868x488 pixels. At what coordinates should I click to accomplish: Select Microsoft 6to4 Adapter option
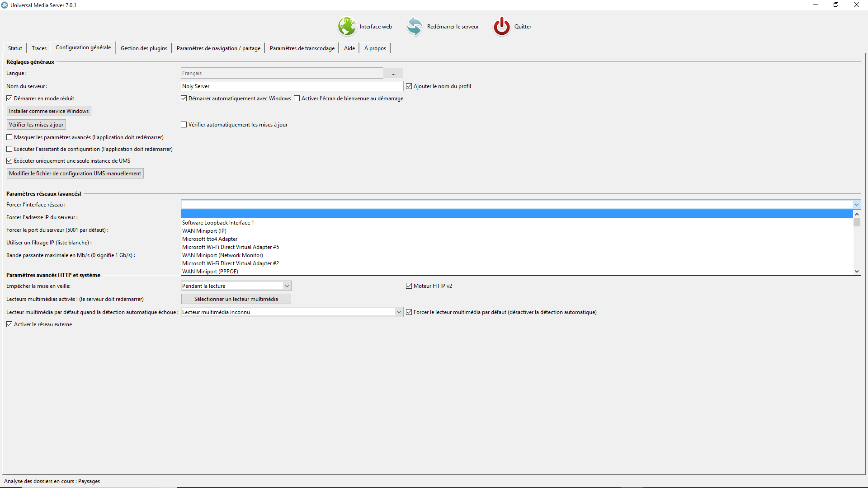coord(517,239)
